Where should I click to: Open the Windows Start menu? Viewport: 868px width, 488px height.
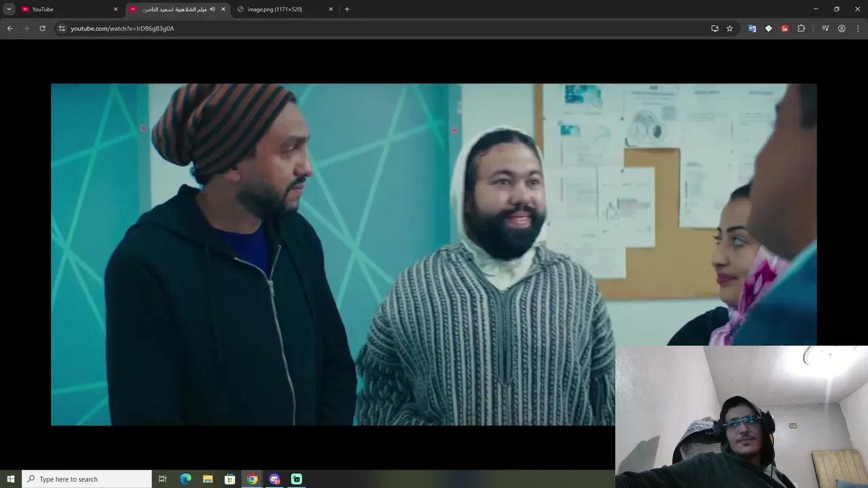click(x=11, y=479)
